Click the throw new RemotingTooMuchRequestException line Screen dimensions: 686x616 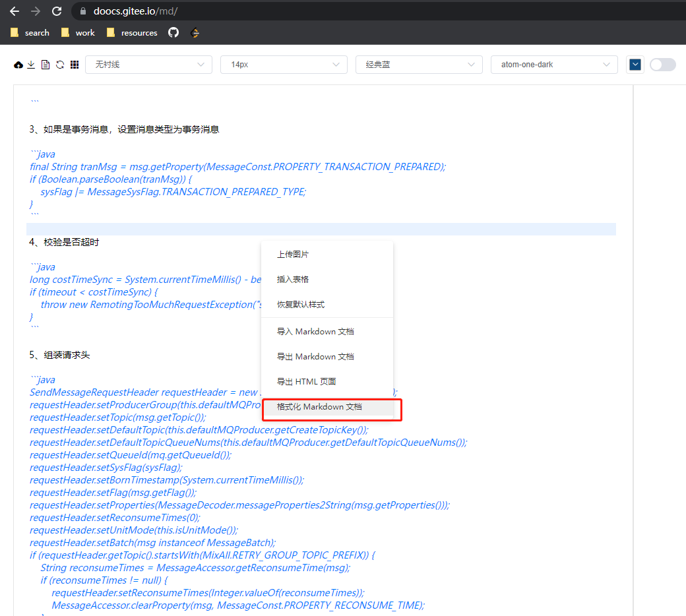(151, 305)
